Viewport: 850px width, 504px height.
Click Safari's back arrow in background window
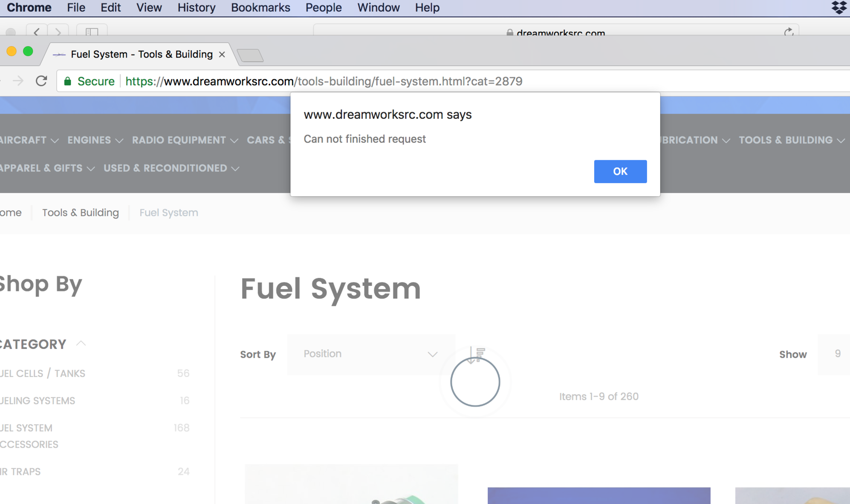[x=37, y=32]
